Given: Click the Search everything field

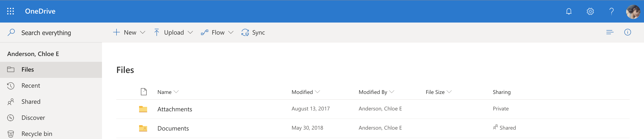Looking at the screenshot, I should click(46, 33).
